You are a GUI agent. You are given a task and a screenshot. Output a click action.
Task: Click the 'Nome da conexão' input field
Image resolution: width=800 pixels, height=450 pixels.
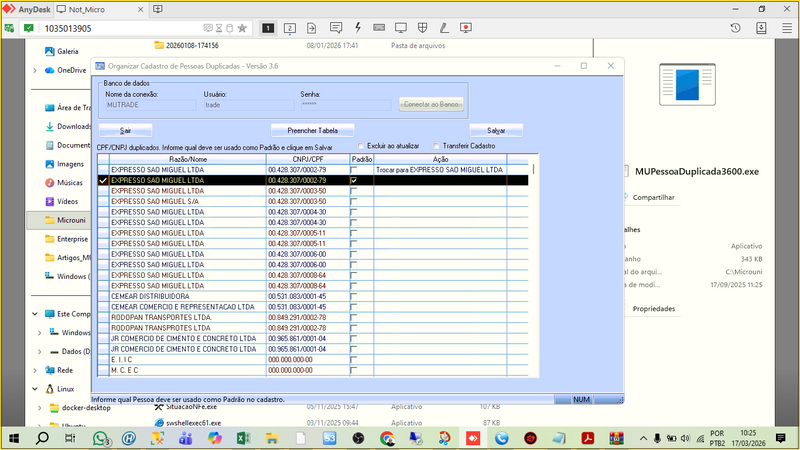click(x=149, y=104)
